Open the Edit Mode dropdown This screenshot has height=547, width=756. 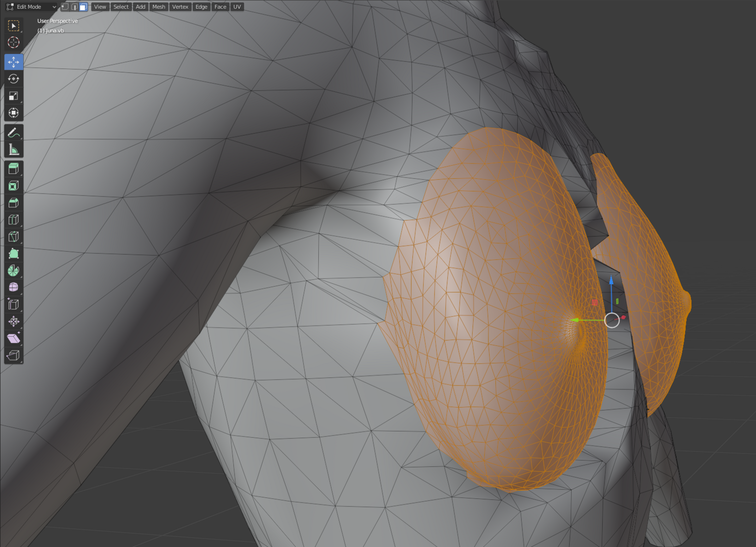tap(31, 7)
